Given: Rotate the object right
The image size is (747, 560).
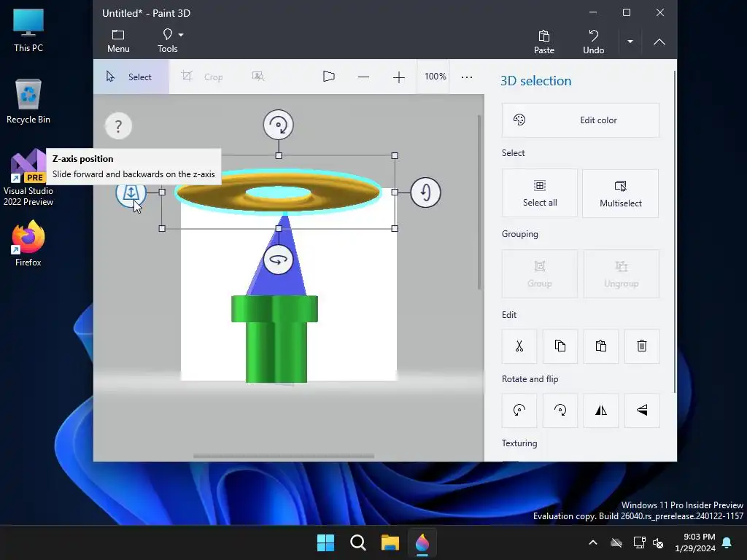Looking at the screenshot, I should pos(560,411).
